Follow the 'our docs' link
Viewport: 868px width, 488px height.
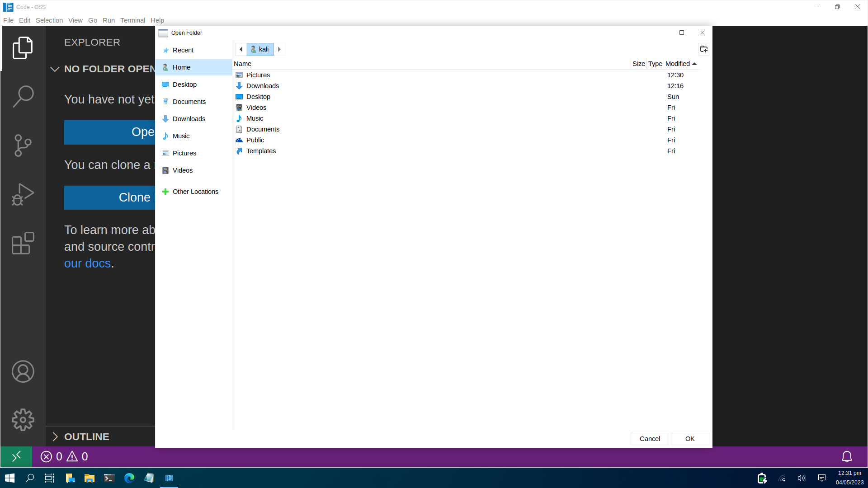tap(87, 263)
